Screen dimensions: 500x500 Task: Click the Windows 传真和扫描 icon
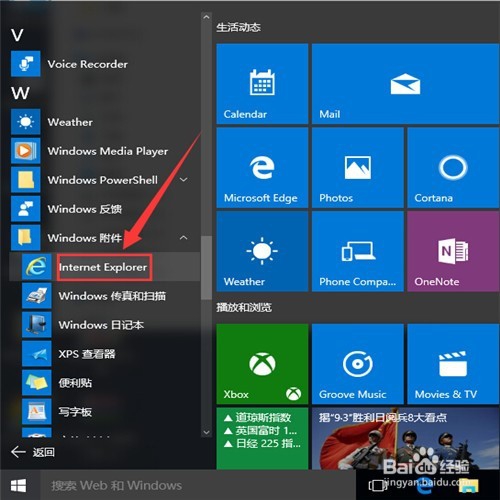37,296
